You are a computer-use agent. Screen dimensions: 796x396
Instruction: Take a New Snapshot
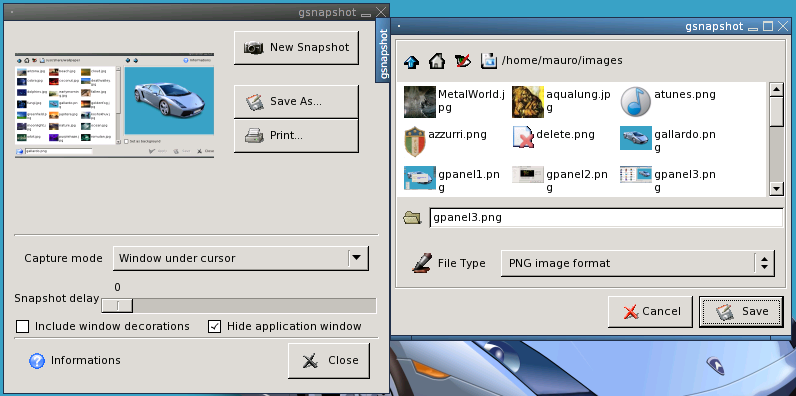pos(296,48)
